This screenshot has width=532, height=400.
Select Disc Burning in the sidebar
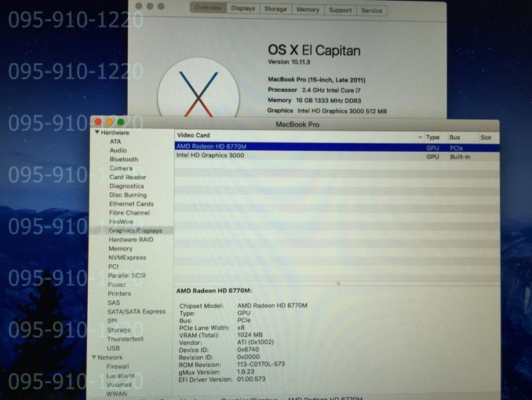pos(128,195)
